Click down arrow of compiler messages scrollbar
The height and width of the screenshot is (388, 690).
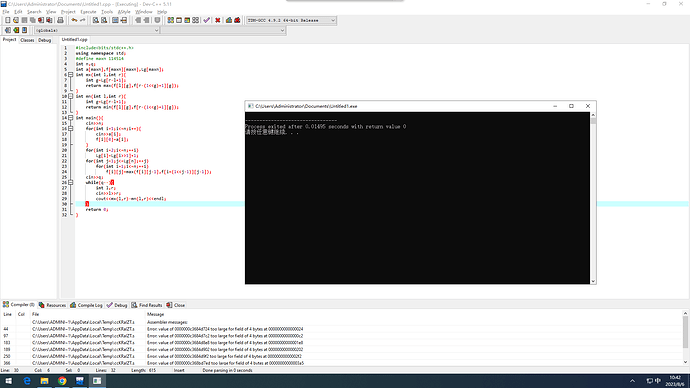[x=685, y=362]
